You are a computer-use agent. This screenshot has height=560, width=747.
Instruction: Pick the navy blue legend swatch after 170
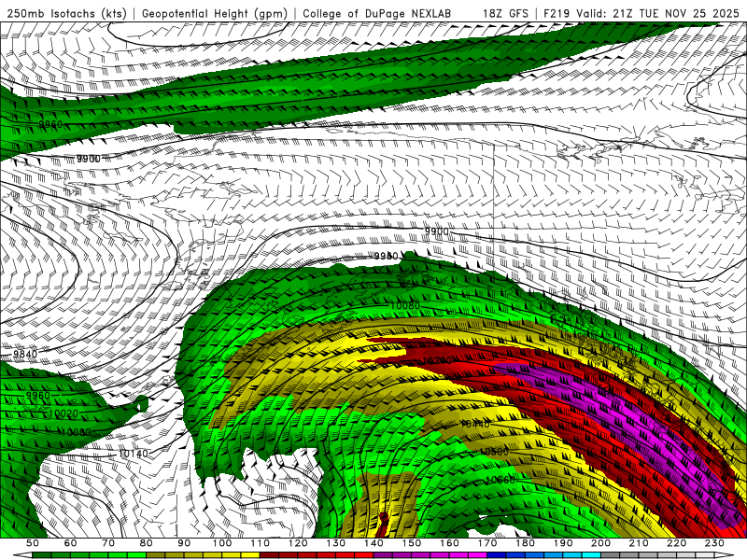click(x=497, y=555)
